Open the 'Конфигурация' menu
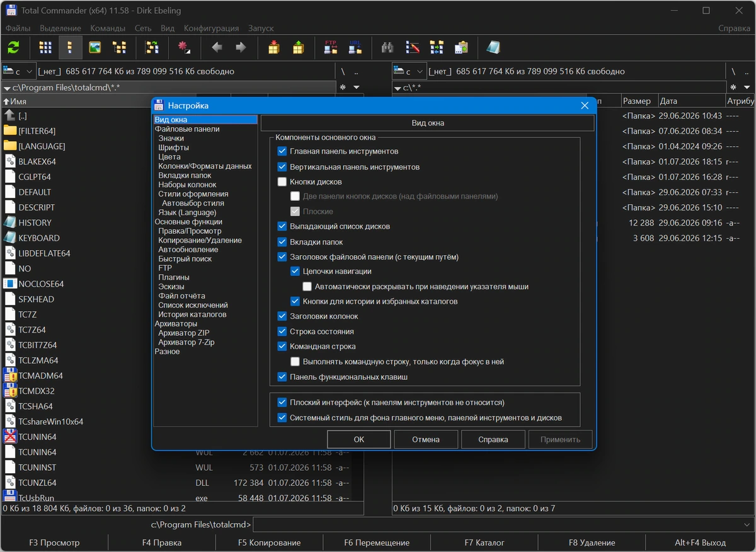Screen dimensions: 756x552 pos(211,28)
